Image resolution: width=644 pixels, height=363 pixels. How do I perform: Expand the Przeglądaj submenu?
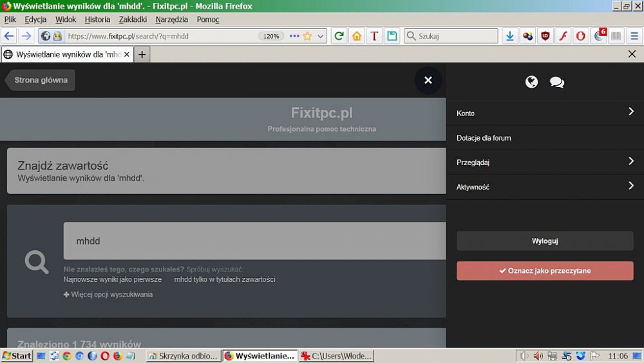click(x=631, y=162)
